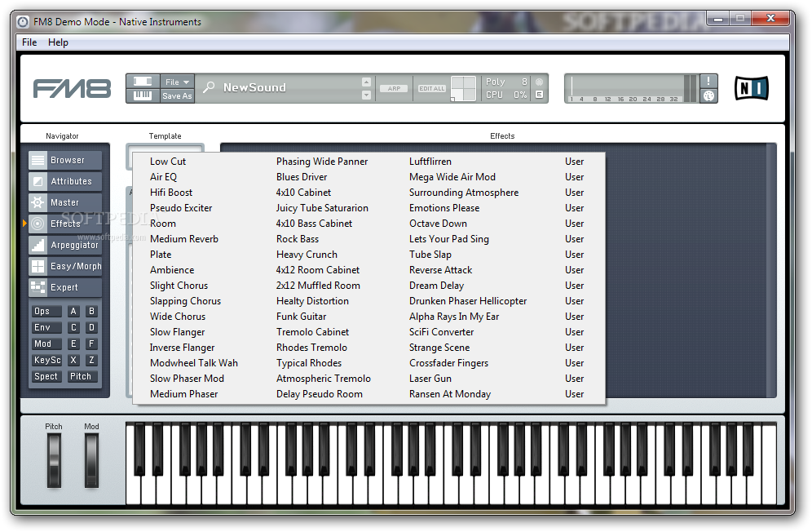Open the Master navigator page
812x532 pixels.
pyautogui.click(x=65, y=202)
